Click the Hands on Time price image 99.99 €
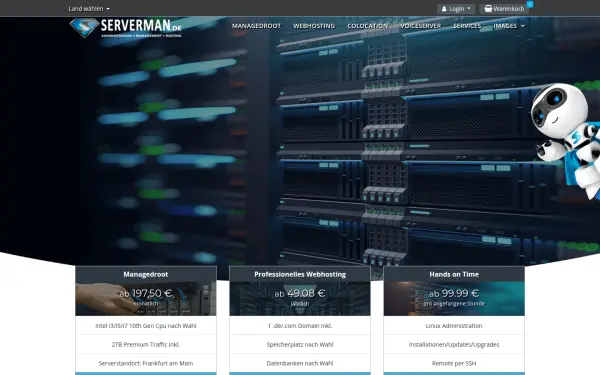 click(454, 299)
